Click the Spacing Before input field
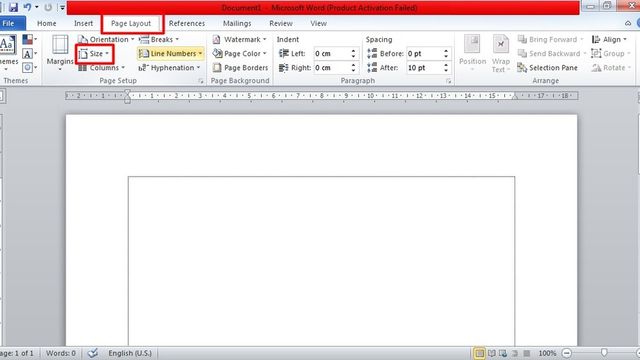Screen dimensions: 640x360 (424, 53)
